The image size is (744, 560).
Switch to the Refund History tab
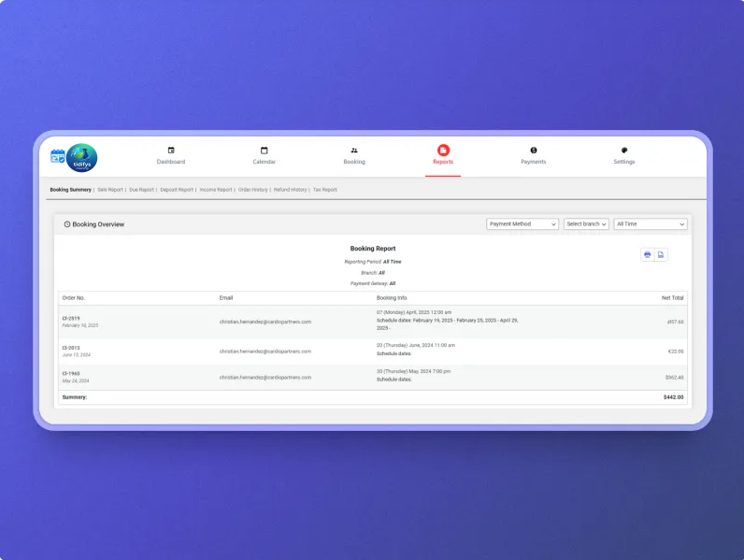[x=290, y=190]
